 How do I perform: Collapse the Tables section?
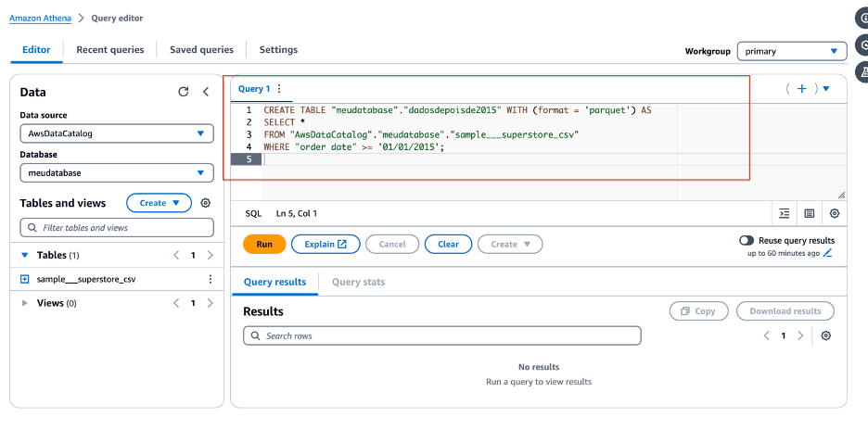point(24,255)
